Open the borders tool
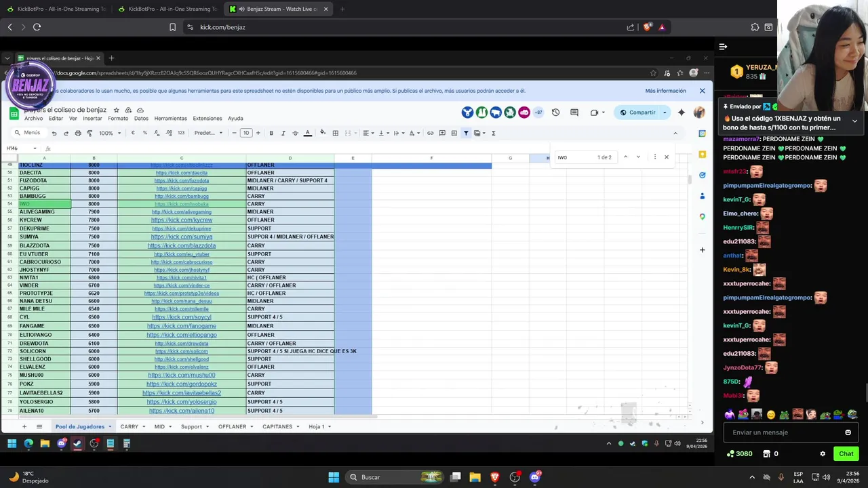 pyautogui.click(x=335, y=134)
